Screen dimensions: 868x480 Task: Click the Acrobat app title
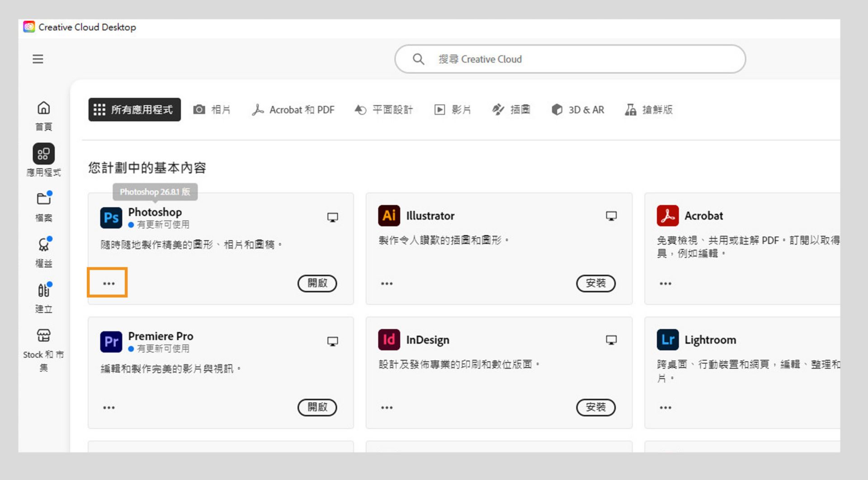point(704,216)
